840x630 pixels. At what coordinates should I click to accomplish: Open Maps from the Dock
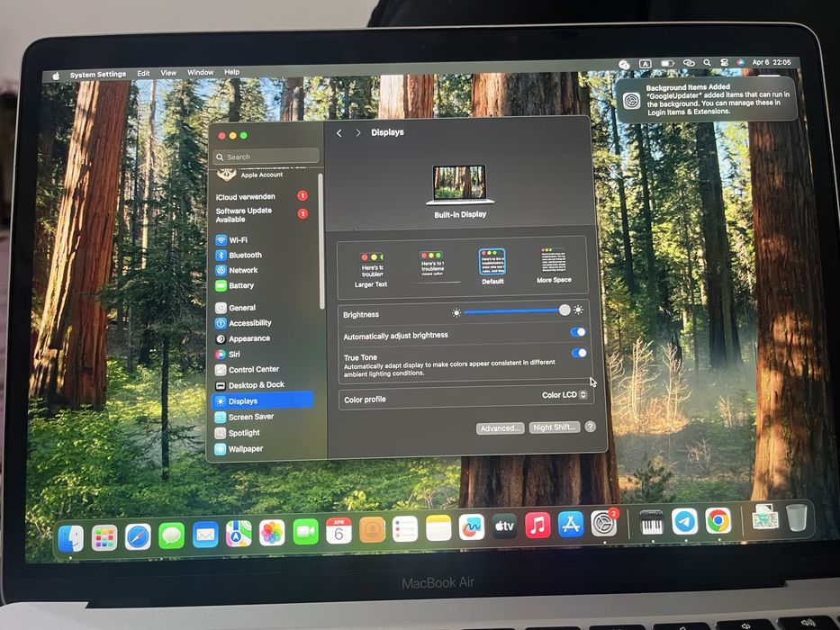[239, 534]
